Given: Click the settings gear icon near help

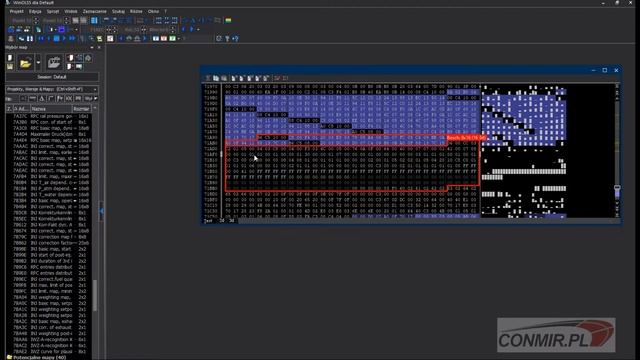Looking at the screenshot, I should click(x=219, y=39).
